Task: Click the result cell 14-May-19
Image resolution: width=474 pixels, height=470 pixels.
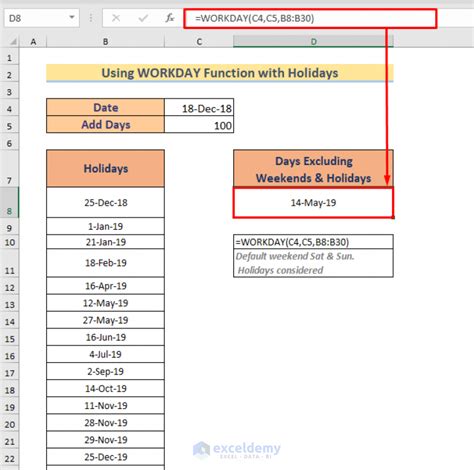Action: pyautogui.click(x=313, y=203)
